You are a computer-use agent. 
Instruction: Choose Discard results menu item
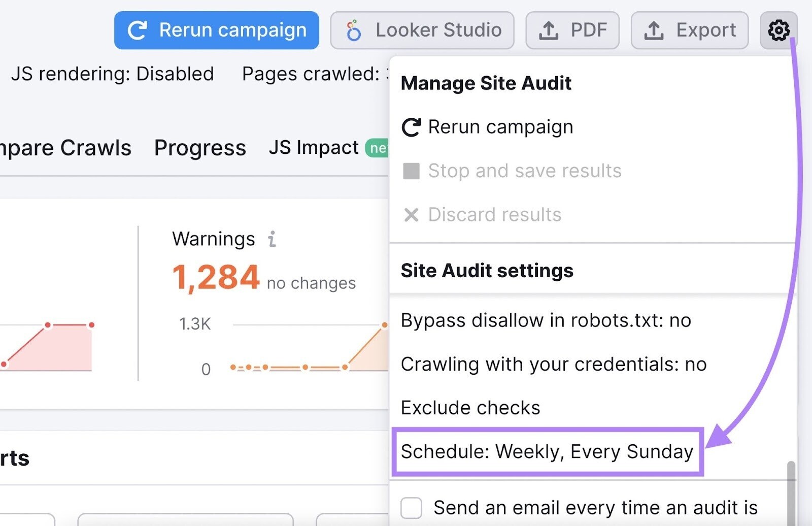coord(482,215)
